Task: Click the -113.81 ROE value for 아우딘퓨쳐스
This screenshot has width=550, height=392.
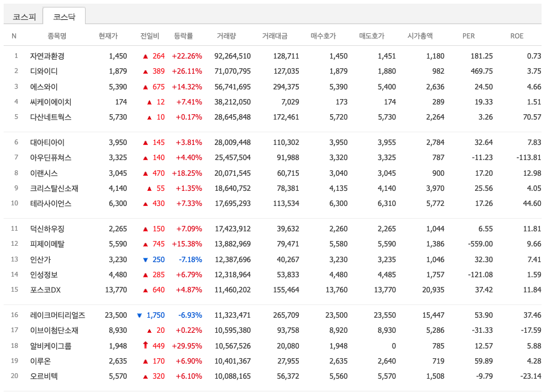Action: pyautogui.click(x=529, y=158)
